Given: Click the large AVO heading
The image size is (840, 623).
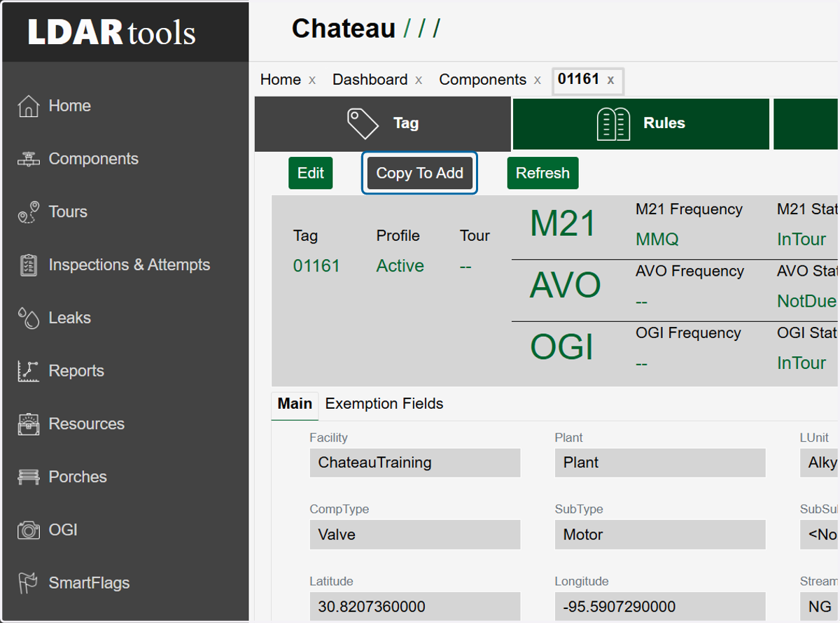Looking at the screenshot, I should pyautogui.click(x=566, y=285).
